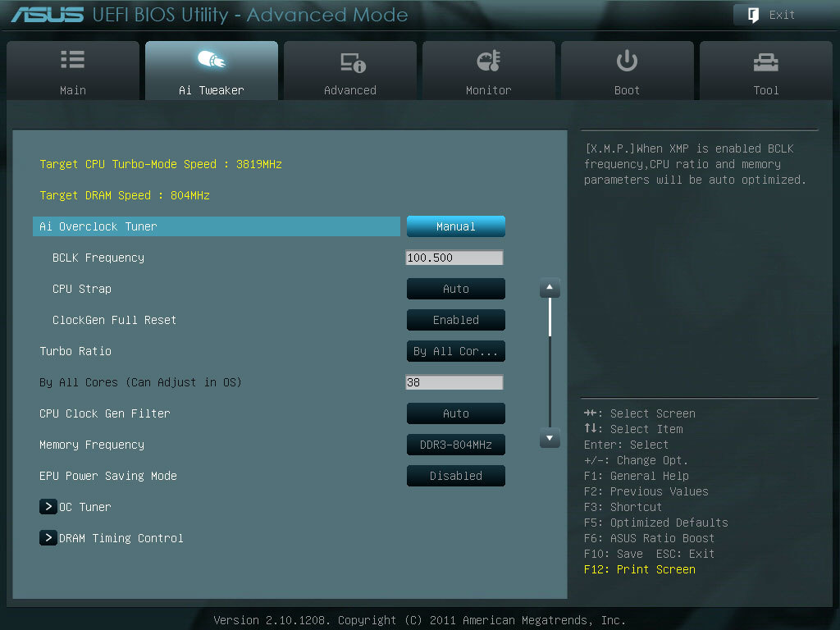Switch to the Ai Tweaker tab

pyautogui.click(x=212, y=71)
